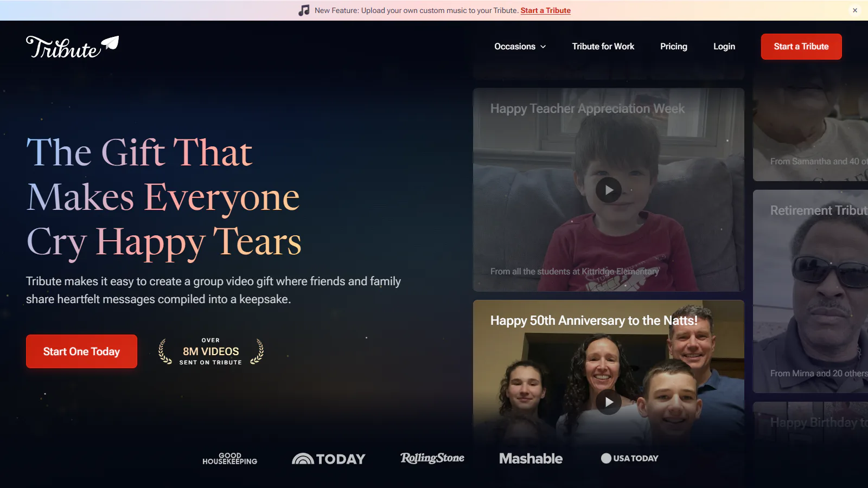Click the Start One Today button
The width and height of the screenshot is (868, 488).
coord(81,351)
